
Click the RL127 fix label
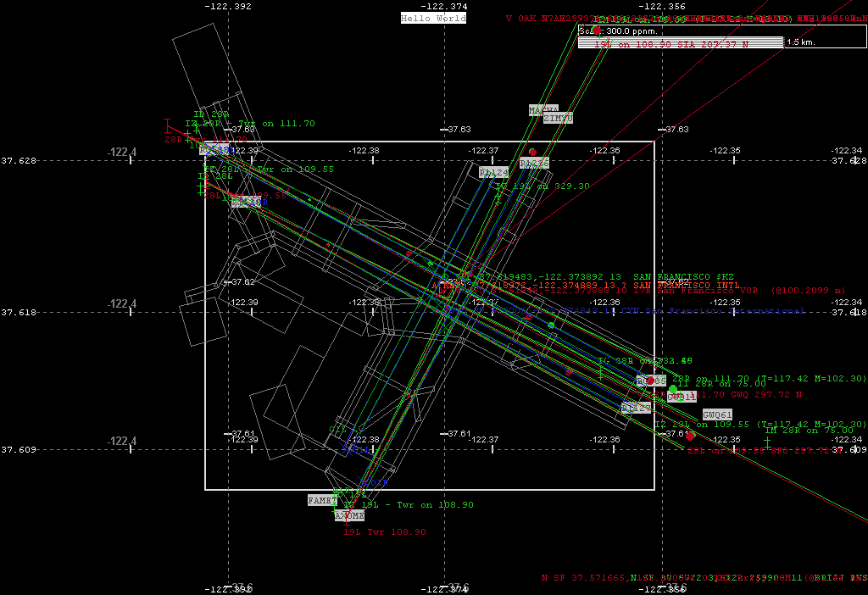[636, 408]
